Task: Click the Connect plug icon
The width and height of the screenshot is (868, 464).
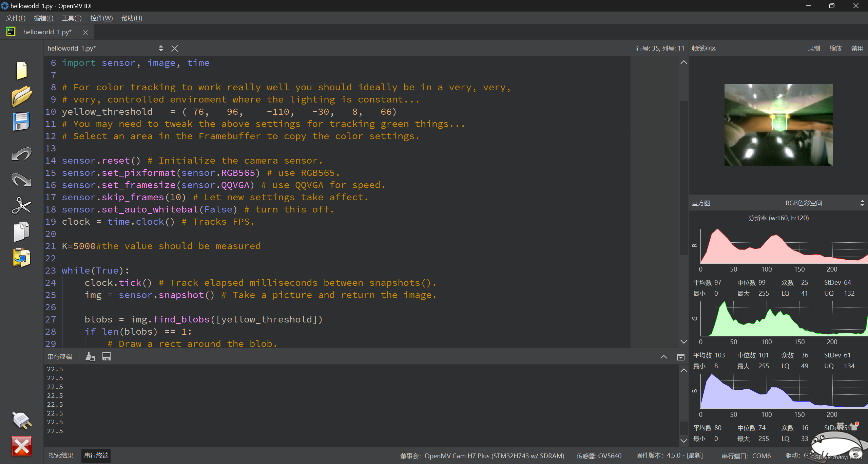Action: click(21, 420)
